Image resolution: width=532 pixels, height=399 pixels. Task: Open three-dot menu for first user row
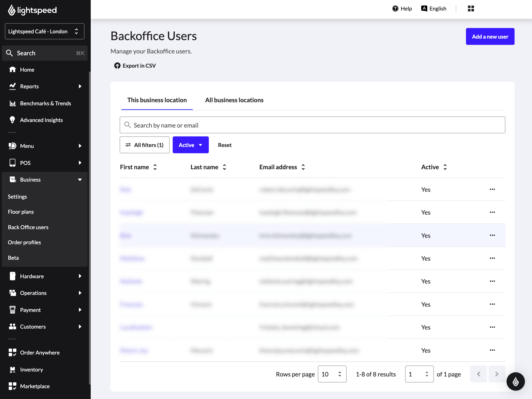pos(492,189)
